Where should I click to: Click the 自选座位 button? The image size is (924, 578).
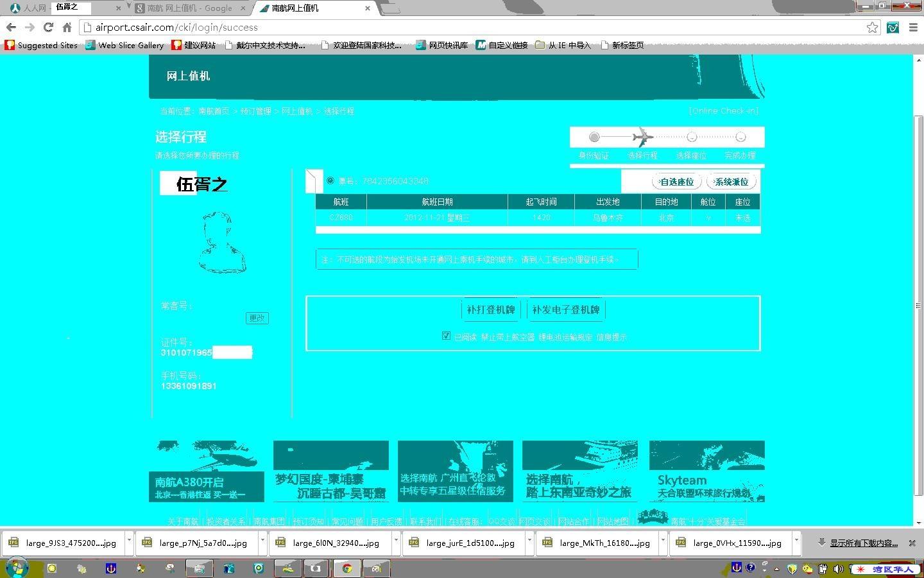click(x=676, y=182)
